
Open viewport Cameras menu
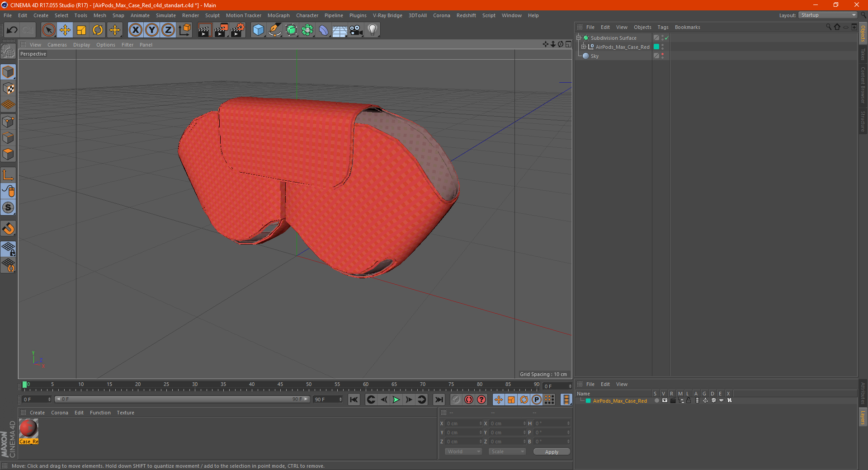(x=57, y=45)
